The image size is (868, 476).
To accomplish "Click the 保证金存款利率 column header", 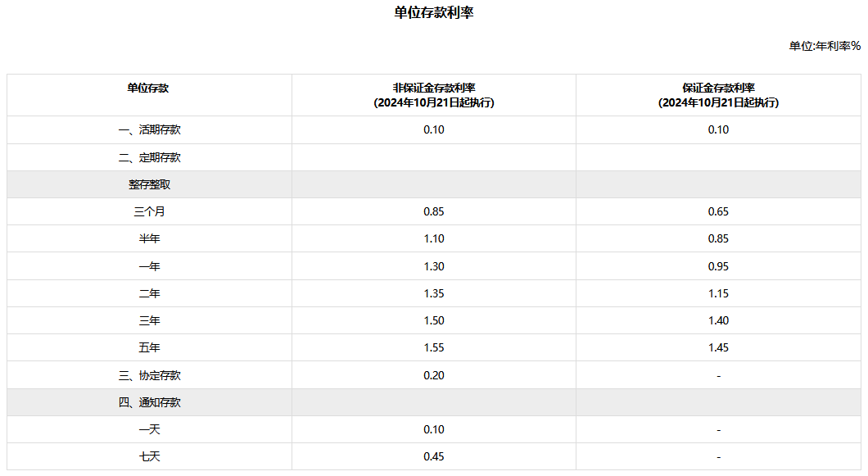I will [718, 95].
